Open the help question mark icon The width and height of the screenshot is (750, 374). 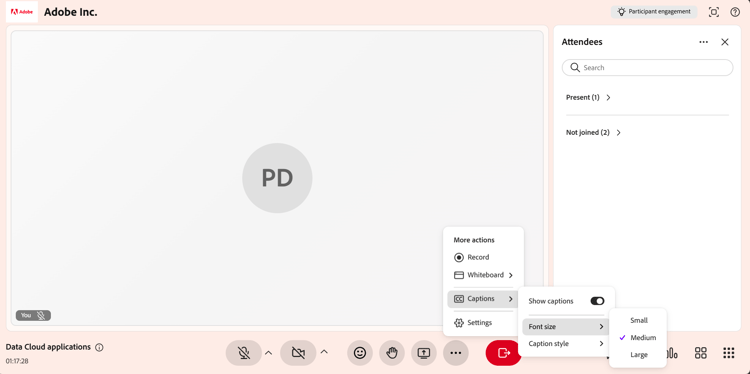tap(735, 12)
